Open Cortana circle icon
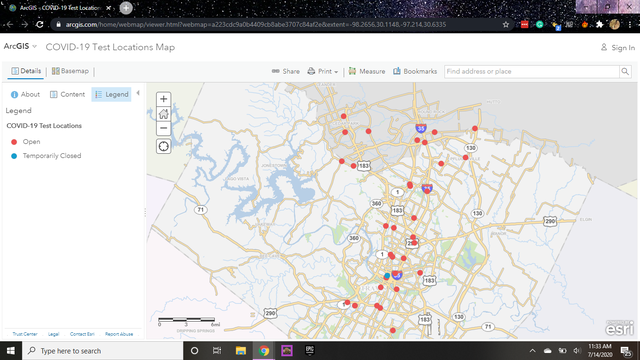This screenshot has width=640, height=360. click(x=194, y=351)
